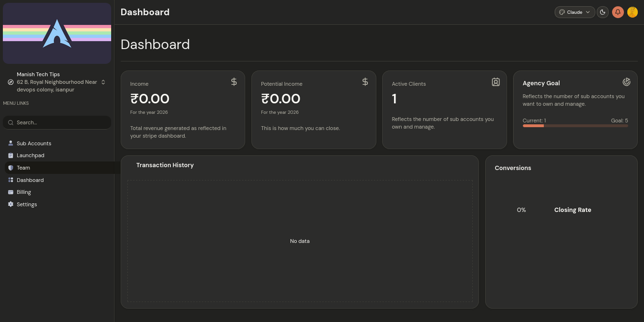Open the Claude theme dropdown
644x322 pixels.
point(575,12)
